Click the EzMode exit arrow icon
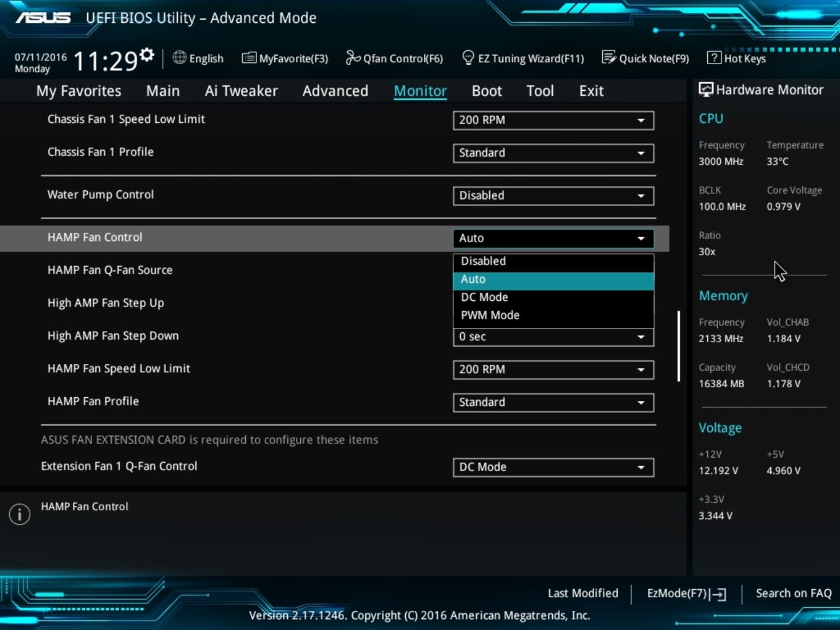Viewport: 840px width, 630px height. click(x=718, y=594)
